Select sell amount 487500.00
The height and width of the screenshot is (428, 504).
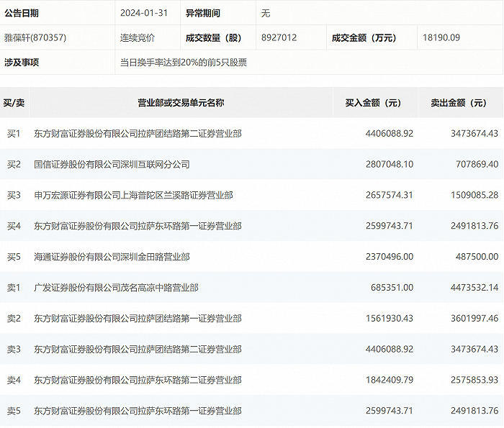point(477,257)
